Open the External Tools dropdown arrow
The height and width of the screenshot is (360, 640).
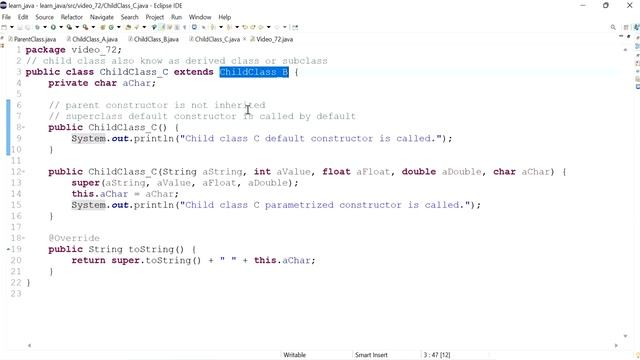(93, 27)
